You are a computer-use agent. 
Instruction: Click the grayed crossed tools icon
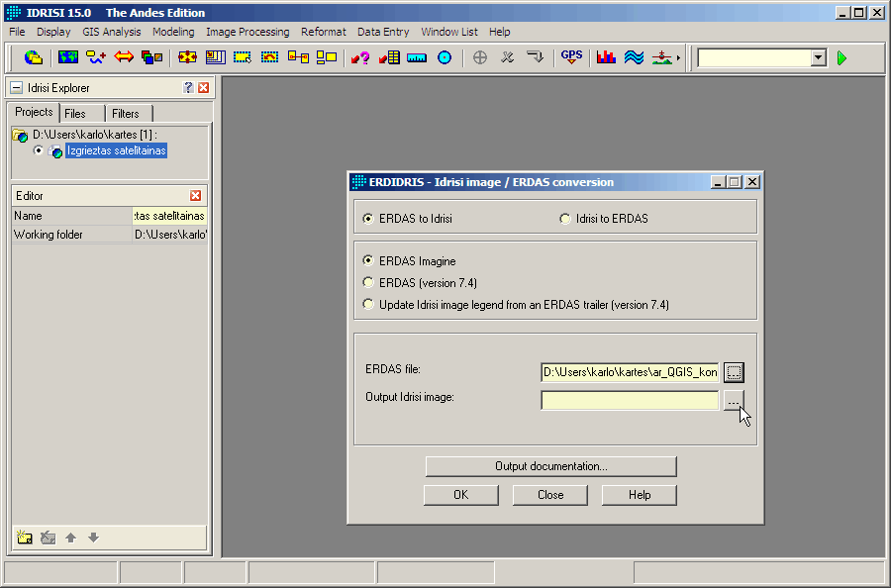(x=508, y=57)
